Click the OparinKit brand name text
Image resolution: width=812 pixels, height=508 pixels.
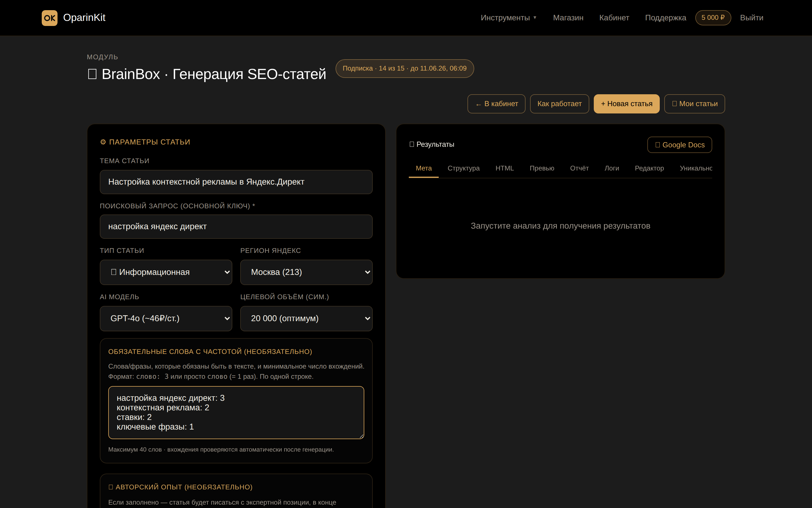pyautogui.click(x=84, y=18)
